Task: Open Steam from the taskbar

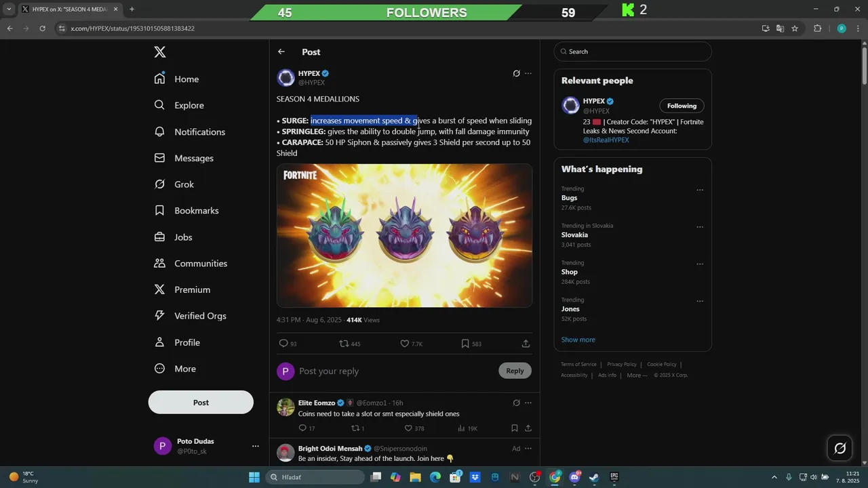Action: 594,477
